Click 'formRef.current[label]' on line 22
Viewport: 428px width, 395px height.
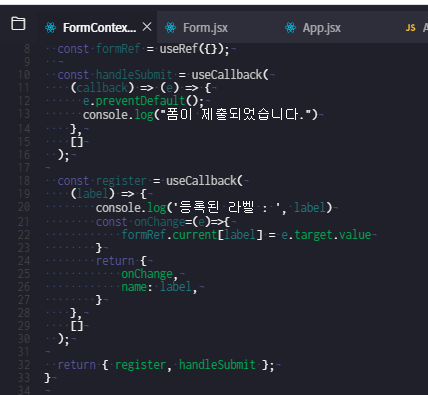(192, 235)
